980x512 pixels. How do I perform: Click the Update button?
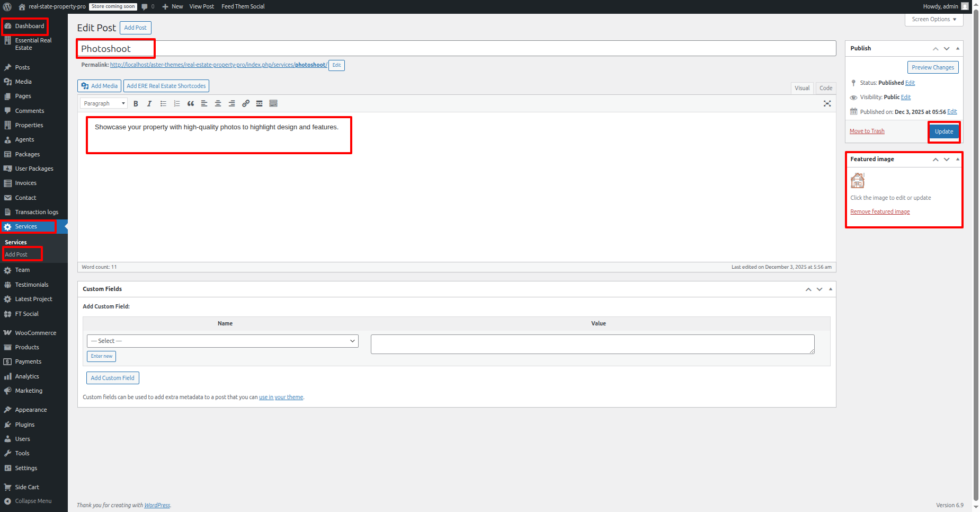[x=943, y=131]
